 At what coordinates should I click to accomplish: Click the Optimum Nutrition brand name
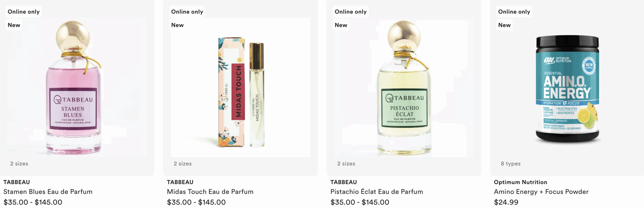520,182
